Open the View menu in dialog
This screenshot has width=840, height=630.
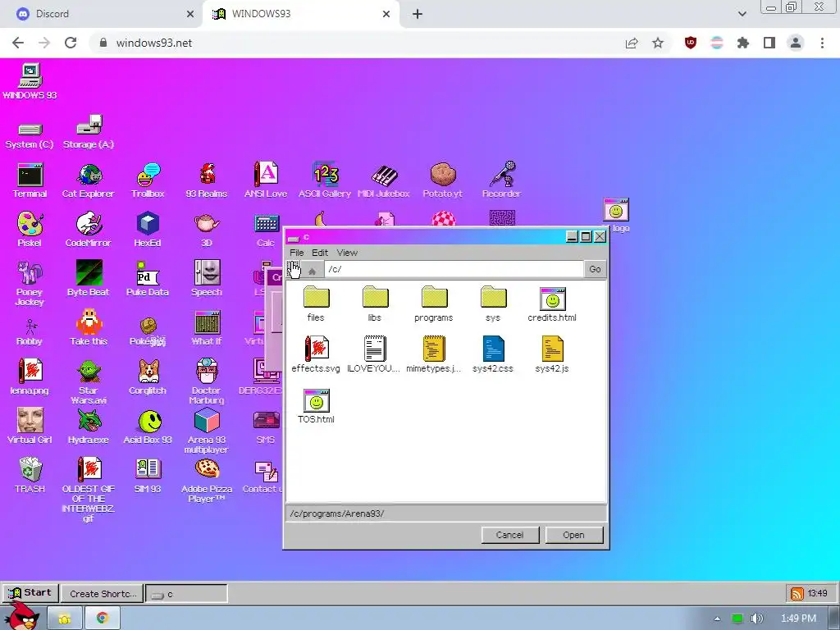(347, 253)
